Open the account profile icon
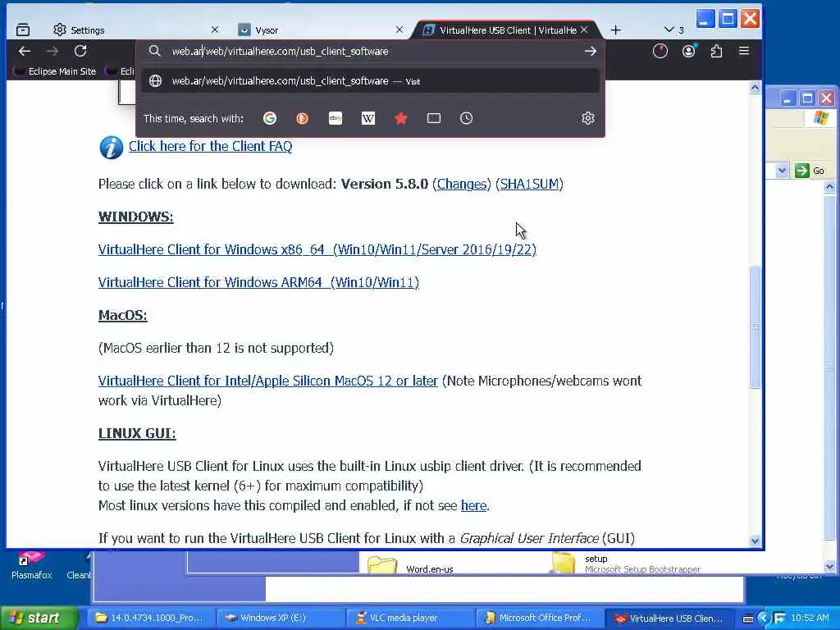 pos(689,51)
